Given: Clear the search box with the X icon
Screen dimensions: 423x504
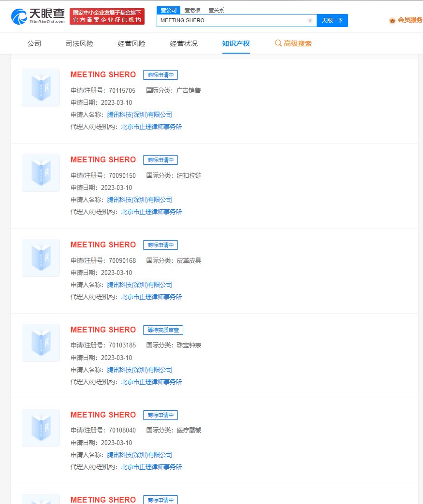Looking at the screenshot, I should click(x=310, y=21).
